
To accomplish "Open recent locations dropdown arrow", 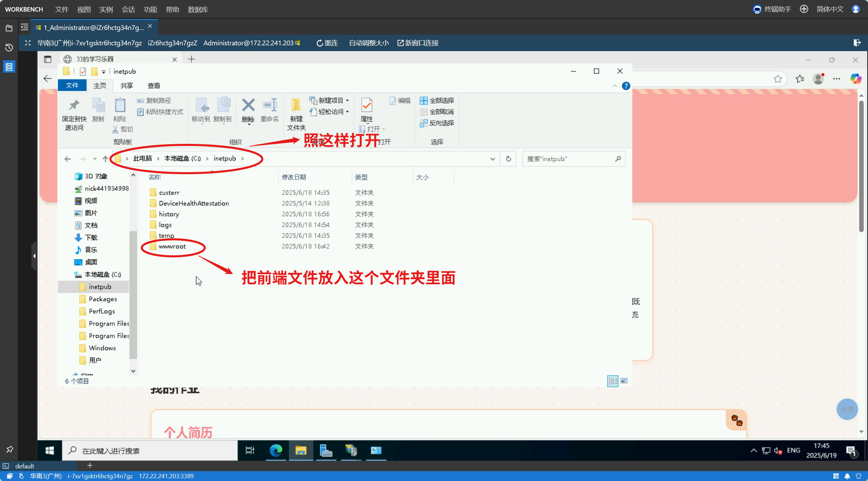I will tap(95, 159).
